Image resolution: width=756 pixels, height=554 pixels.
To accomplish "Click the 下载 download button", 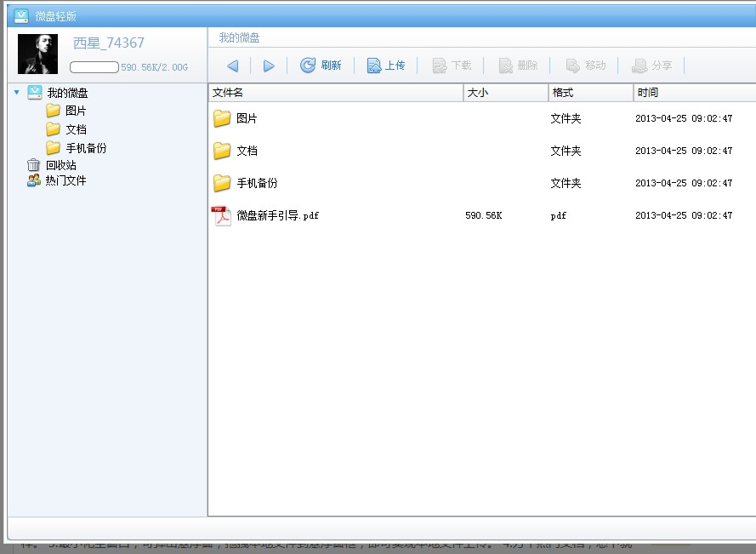I will click(x=452, y=66).
